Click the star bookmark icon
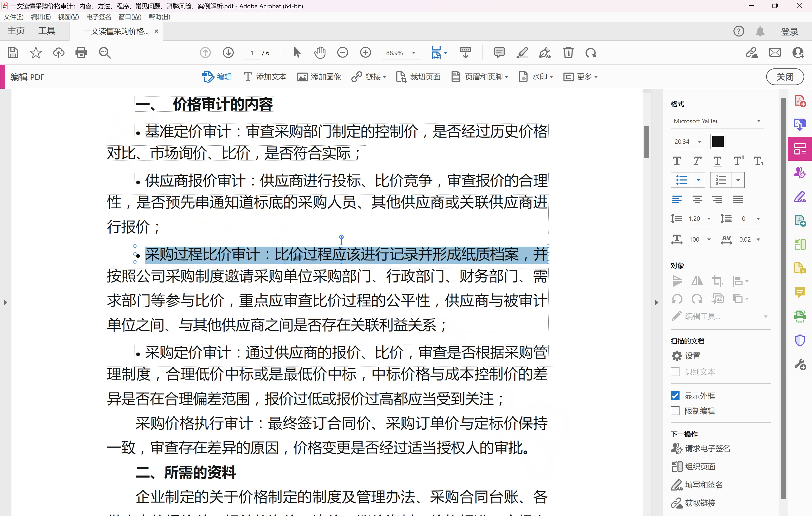This screenshot has width=812, height=516. [x=36, y=53]
